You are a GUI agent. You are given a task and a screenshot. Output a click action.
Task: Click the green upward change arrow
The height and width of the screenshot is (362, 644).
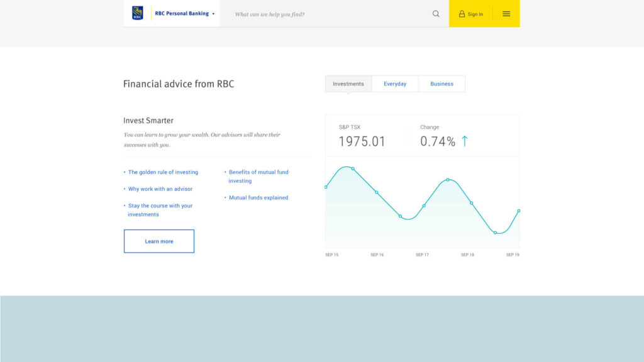point(465,141)
